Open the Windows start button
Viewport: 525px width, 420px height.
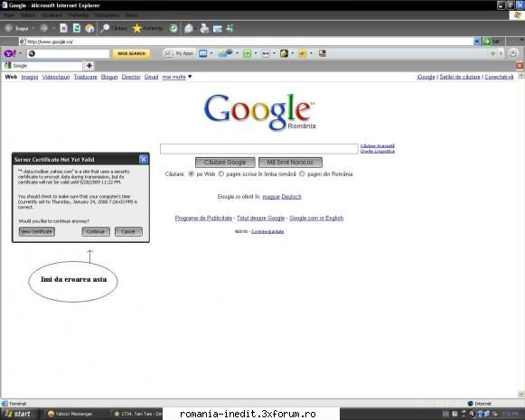pyautogui.click(x=18, y=414)
